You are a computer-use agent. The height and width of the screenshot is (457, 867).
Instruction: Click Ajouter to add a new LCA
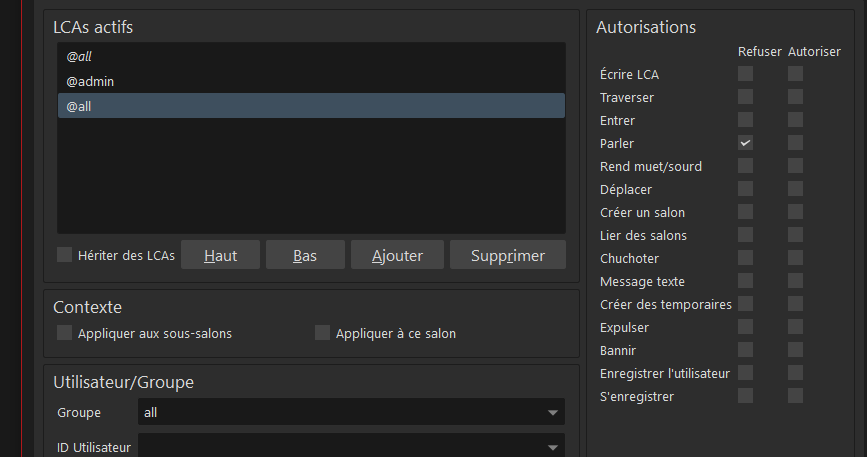click(397, 255)
